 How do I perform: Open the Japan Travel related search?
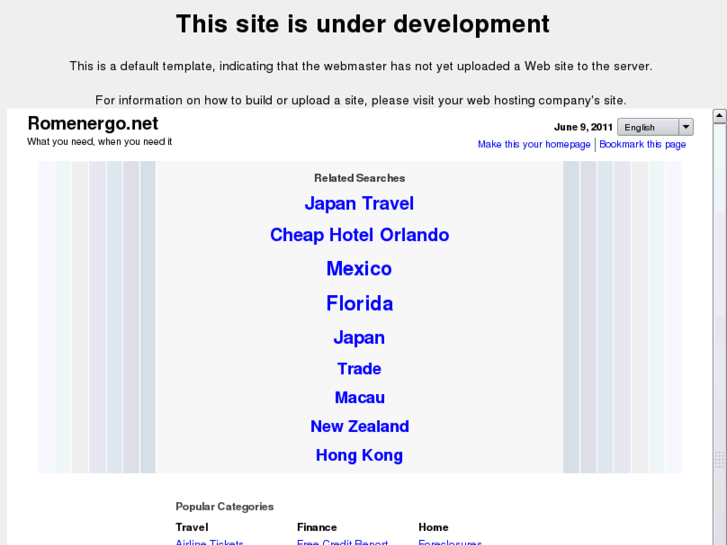[359, 204]
